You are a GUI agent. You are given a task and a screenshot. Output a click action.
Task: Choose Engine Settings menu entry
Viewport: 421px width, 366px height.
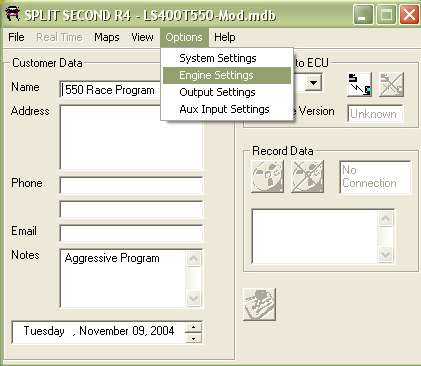click(227, 75)
